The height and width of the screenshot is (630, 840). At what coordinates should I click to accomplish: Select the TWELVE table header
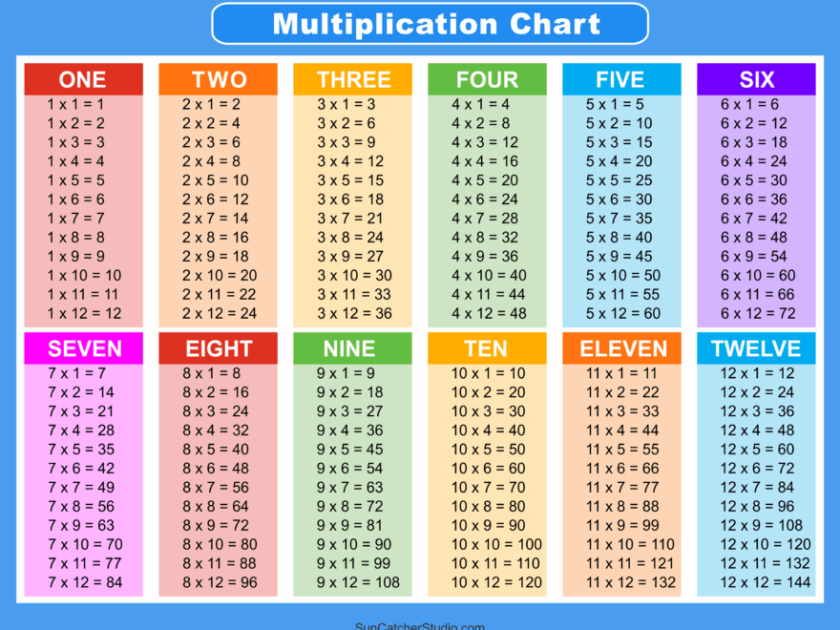[756, 348]
